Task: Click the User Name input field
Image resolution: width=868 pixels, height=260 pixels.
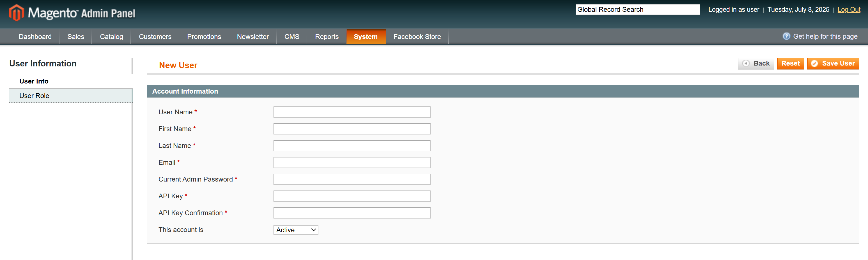Action: [352, 112]
